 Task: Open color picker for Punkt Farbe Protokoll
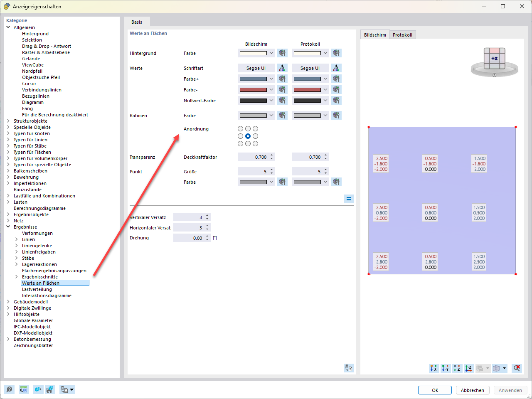point(336,182)
